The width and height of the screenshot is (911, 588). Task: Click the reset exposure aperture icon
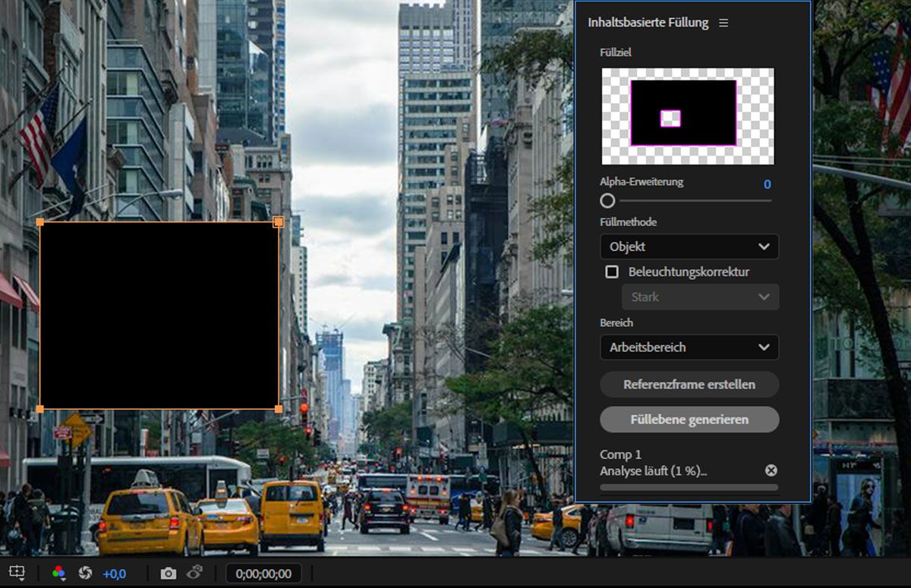pyautogui.click(x=85, y=573)
